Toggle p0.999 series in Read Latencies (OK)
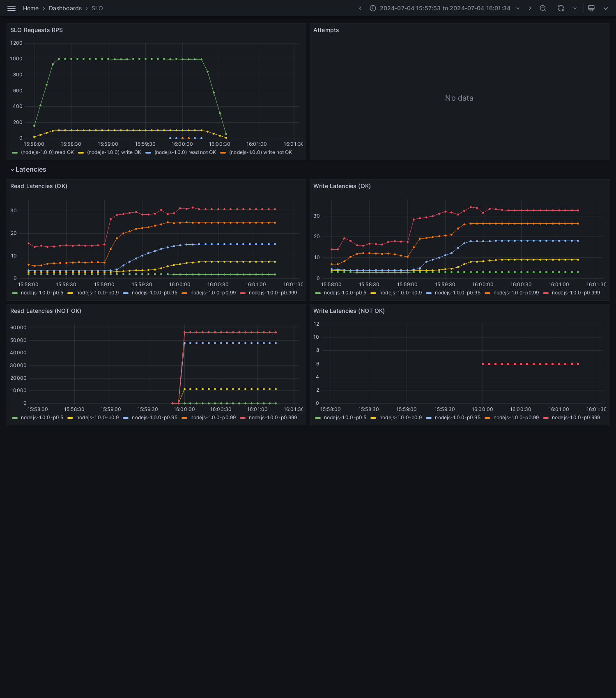 pos(273,293)
